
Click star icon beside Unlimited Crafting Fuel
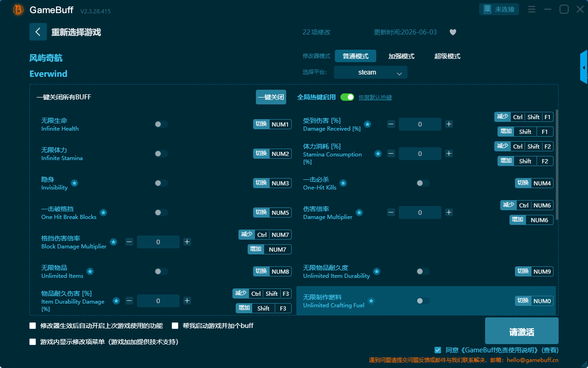tap(371, 301)
